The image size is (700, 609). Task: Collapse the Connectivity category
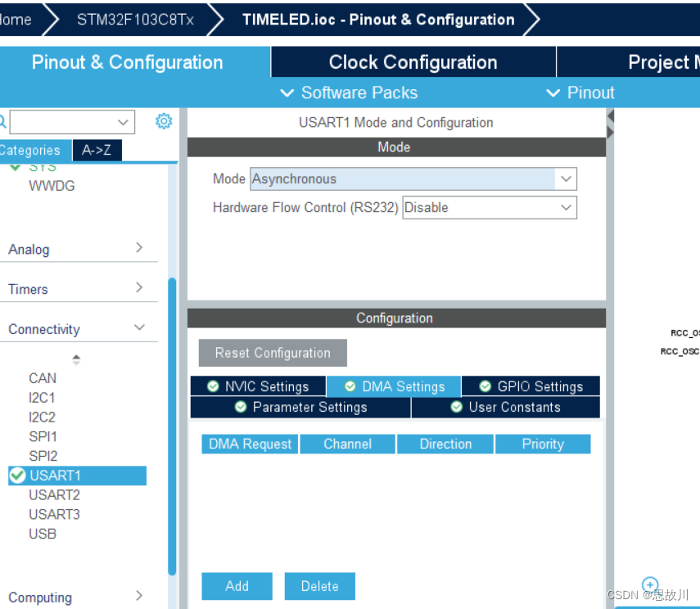click(79, 328)
